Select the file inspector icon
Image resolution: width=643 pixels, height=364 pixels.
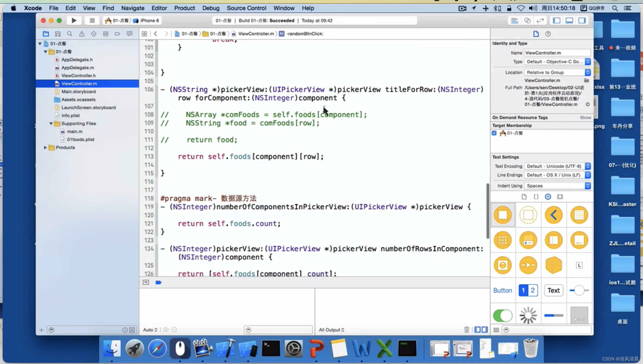536,33
